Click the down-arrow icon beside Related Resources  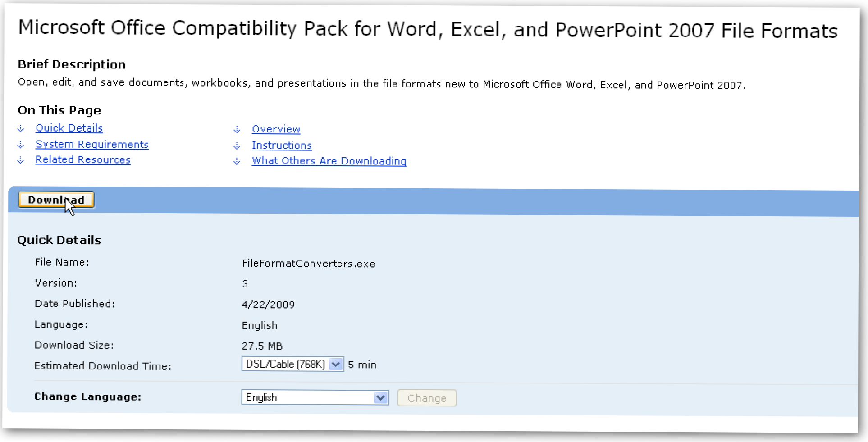tap(21, 160)
